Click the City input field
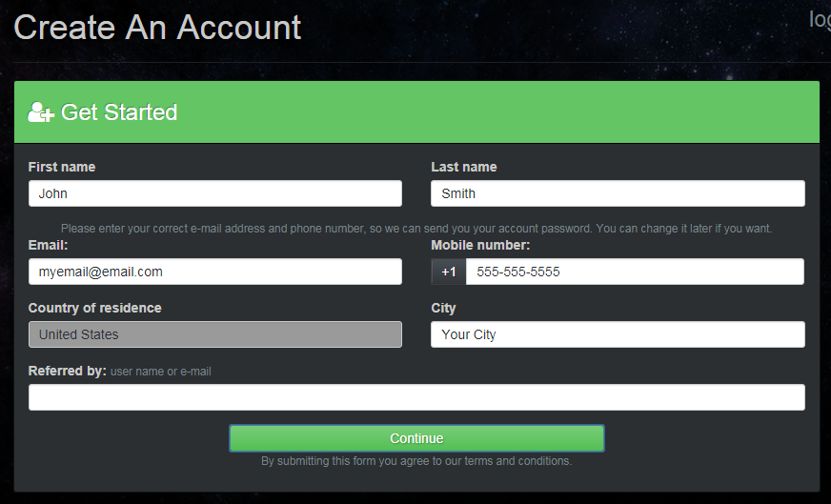This screenshot has height=504, width=831. 618,334
